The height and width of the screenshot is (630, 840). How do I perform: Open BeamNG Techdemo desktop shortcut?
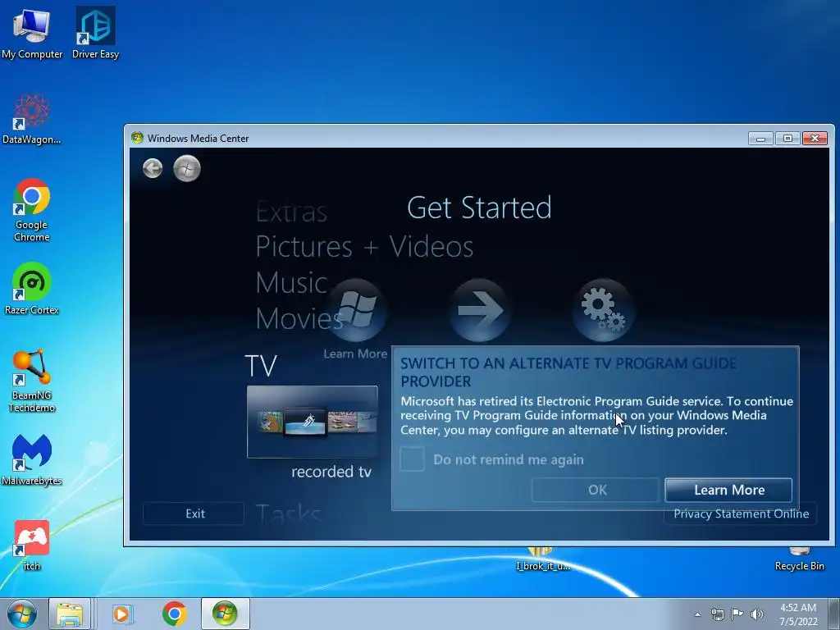32,381
